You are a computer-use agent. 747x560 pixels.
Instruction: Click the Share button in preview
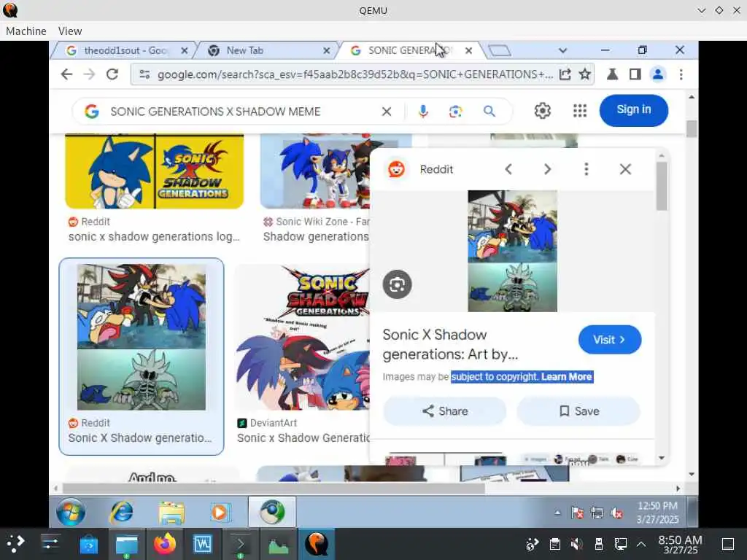pos(444,411)
